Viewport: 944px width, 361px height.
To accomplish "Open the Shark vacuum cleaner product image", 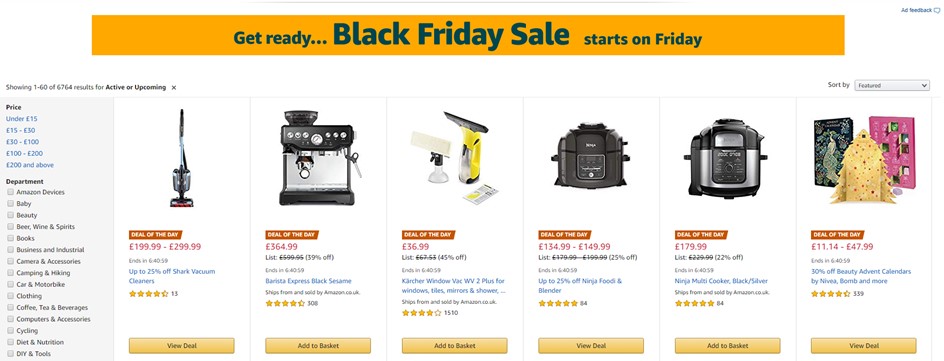I will click(x=181, y=158).
